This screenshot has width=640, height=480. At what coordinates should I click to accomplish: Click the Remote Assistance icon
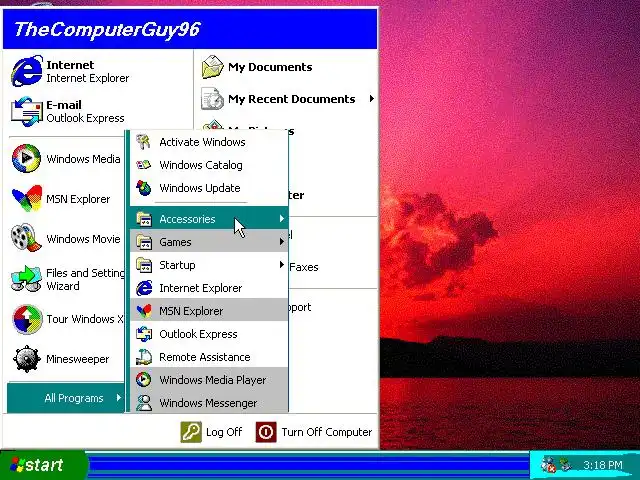click(144, 357)
